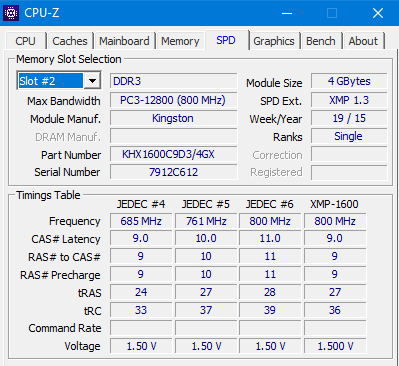Click the XMP-1600 800 MHz frequency cell

pyautogui.click(x=335, y=221)
